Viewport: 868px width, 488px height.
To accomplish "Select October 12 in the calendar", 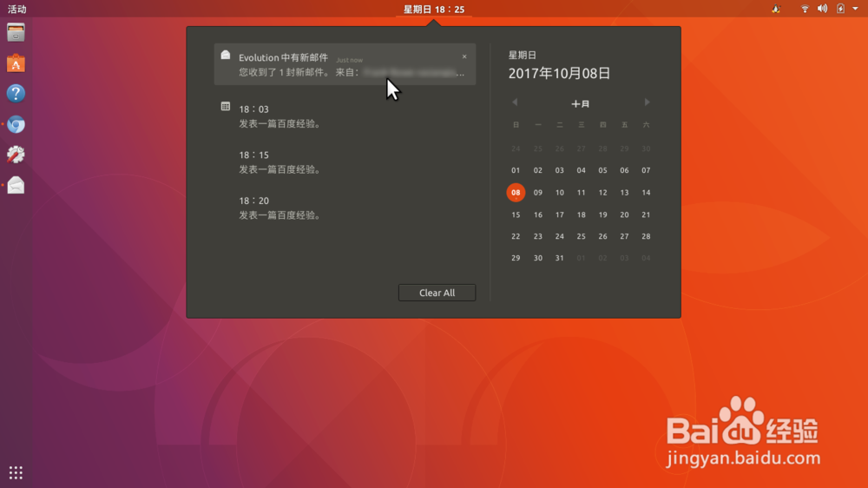I will pyautogui.click(x=602, y=192).
